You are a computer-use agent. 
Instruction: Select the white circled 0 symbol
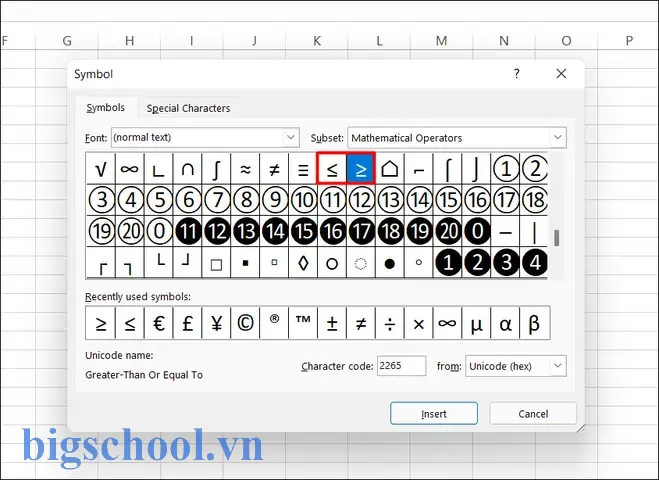pyautogui.click(x=158, y=232)
